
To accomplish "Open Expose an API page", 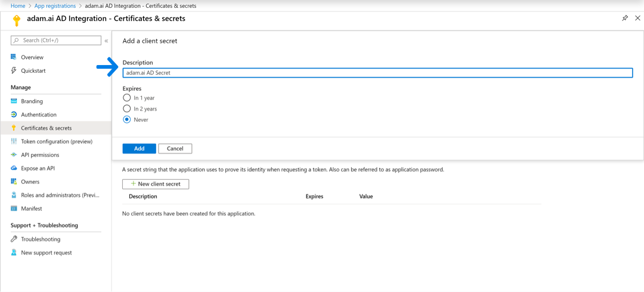I will [38, 168].
